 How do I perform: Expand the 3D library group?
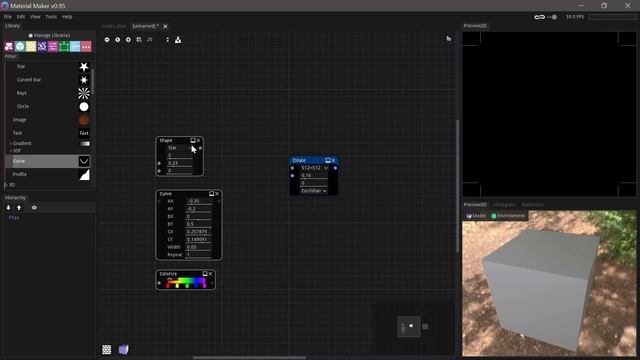6,185
